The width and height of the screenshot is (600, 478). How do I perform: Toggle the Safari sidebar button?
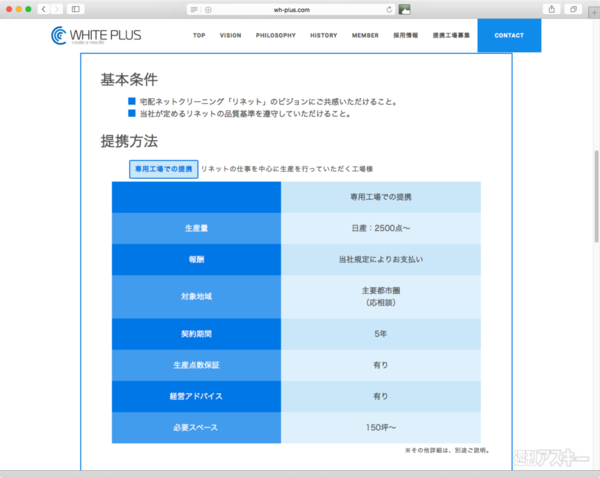click(x=76, y=9)
